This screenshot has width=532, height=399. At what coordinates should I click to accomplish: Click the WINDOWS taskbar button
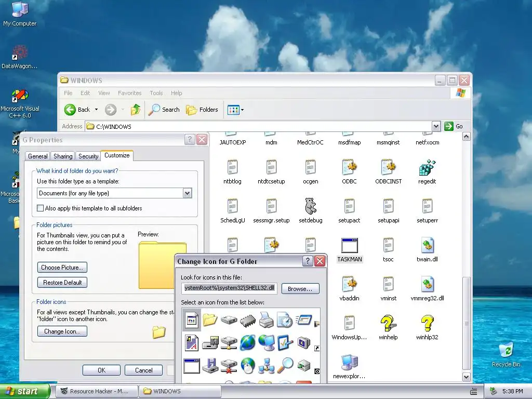click(180, 391)
